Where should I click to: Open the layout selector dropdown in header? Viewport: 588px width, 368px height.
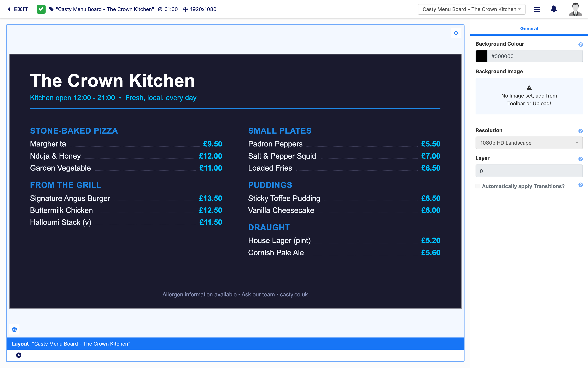pos(471,9)
